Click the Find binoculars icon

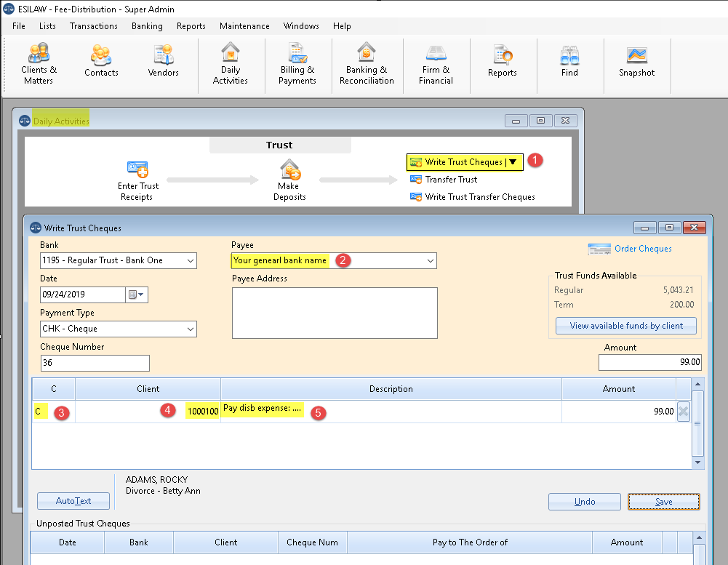tap(569, 55)
